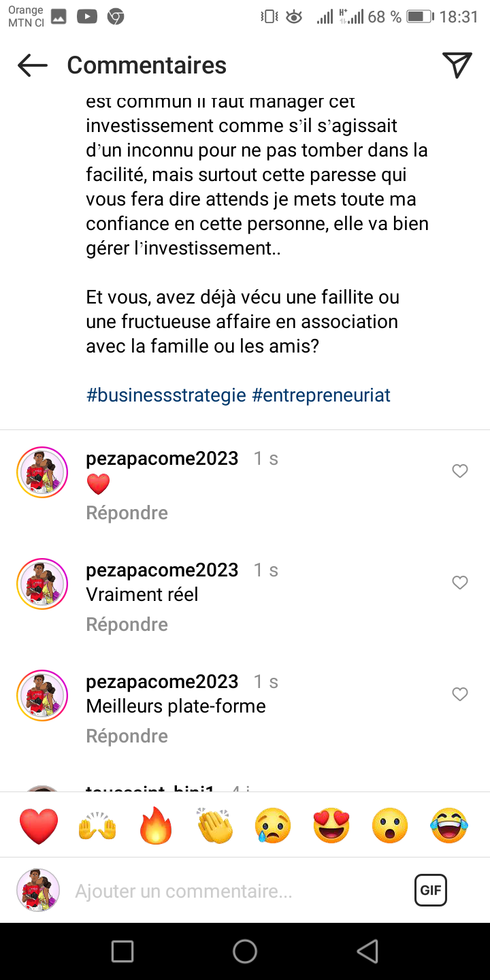490x980 pixels.
Task: Tap the back arrow next to Commentaires
Action: coord(33,65)
